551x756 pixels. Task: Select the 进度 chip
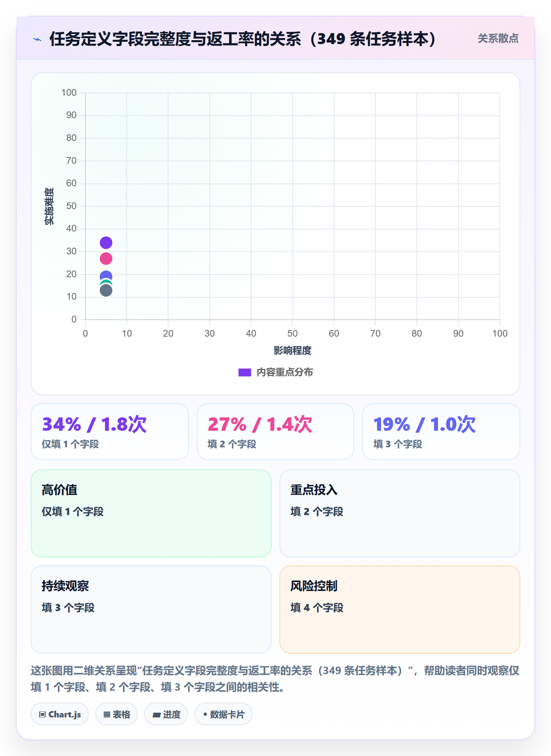click(x=166, y=714)
